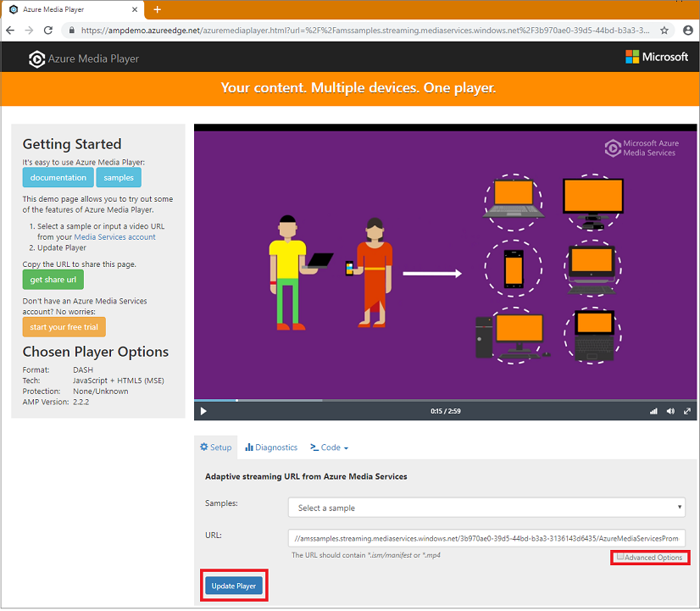Image resolution: width=700 pixels, height=611 pixels.
Task: Open the browser profile account icon
Action: pos(688,31)
